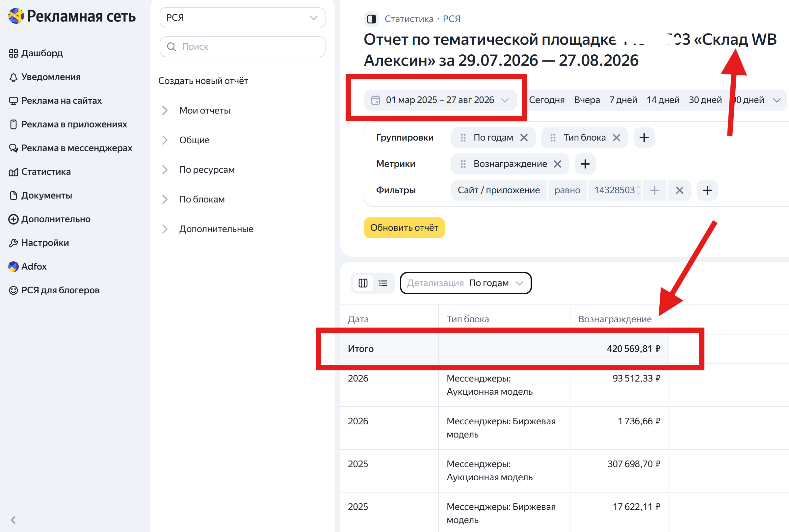Screen dimensions: 789x532
Task: Click the Тип блока column header
Action: coord(467,319)
